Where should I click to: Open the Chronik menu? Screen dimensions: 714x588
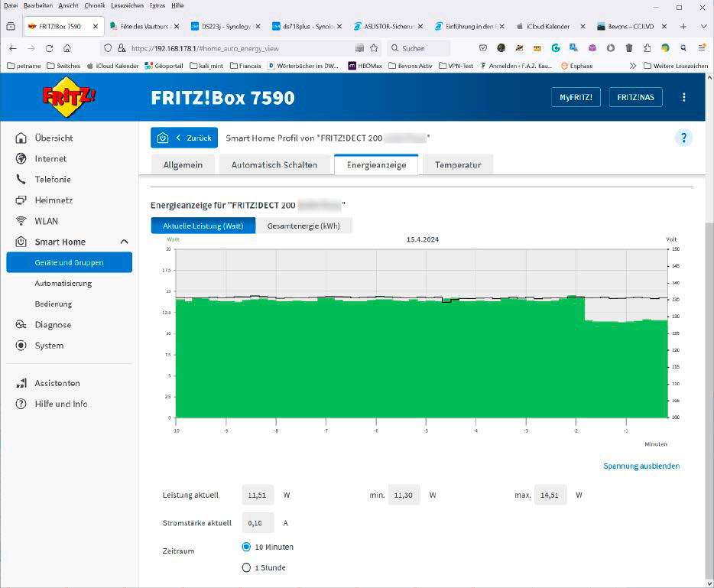coord(94,5)
